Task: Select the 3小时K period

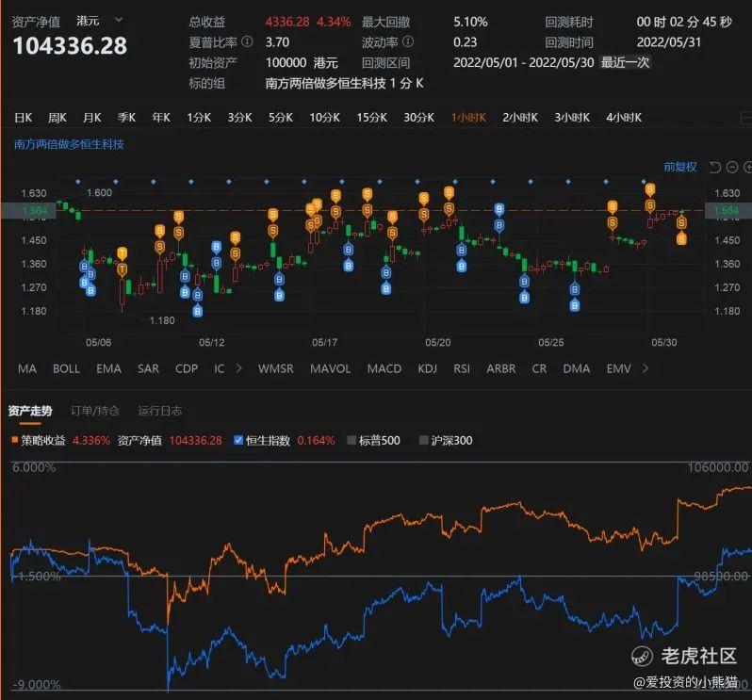Action: [572, 118]
